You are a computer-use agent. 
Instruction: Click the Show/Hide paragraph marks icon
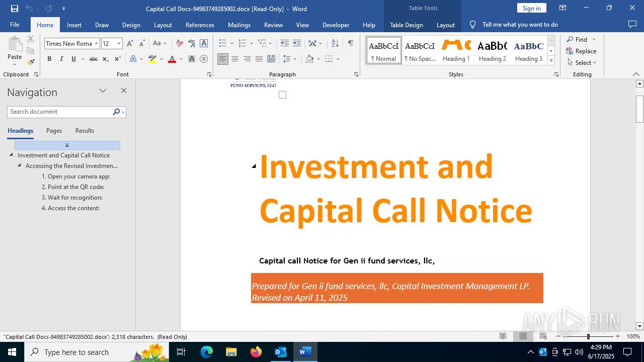coord(350,43)
